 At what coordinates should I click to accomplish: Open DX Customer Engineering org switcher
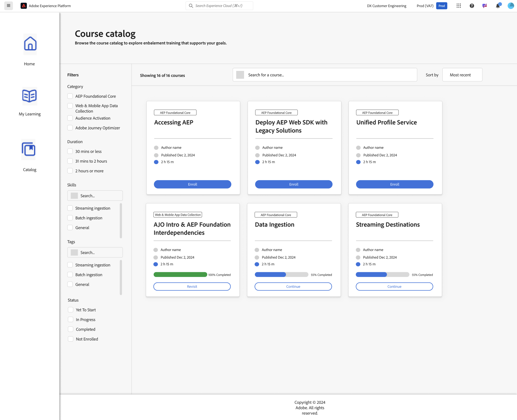point(387,6)
